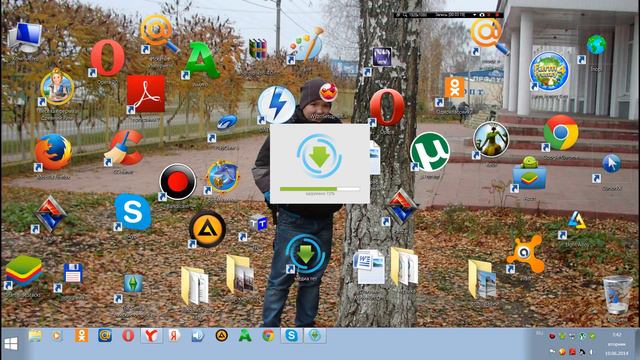Open the WinRAR books icon
This screenshot has height=360, width=640.
pyautogui.click(x=258, y=49)
